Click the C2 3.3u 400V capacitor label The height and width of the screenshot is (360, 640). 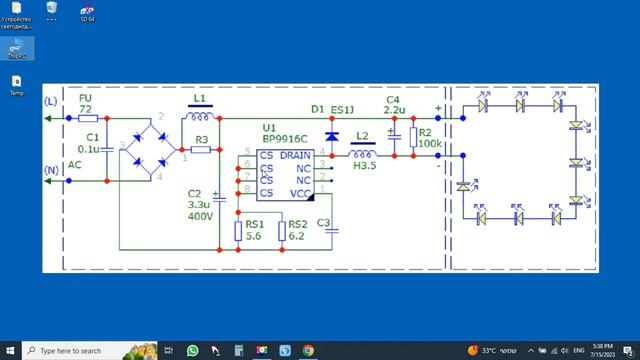pyautogui.click(x=200, y=205)
